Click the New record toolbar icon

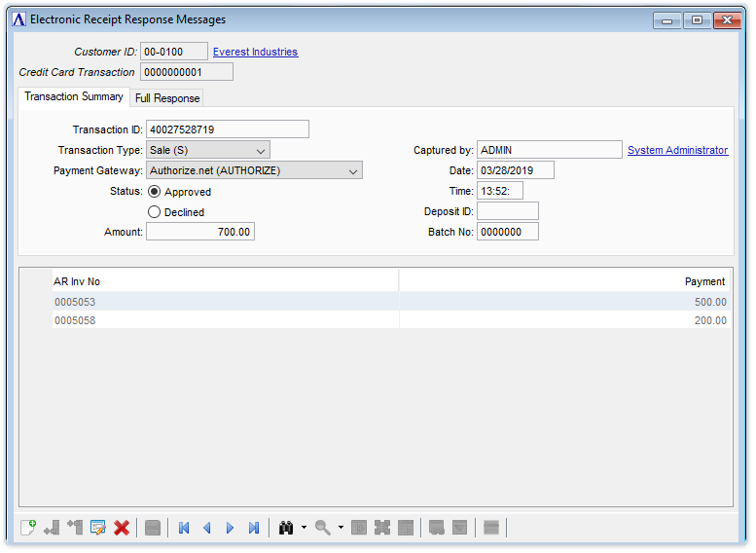(x=28, y=528)
